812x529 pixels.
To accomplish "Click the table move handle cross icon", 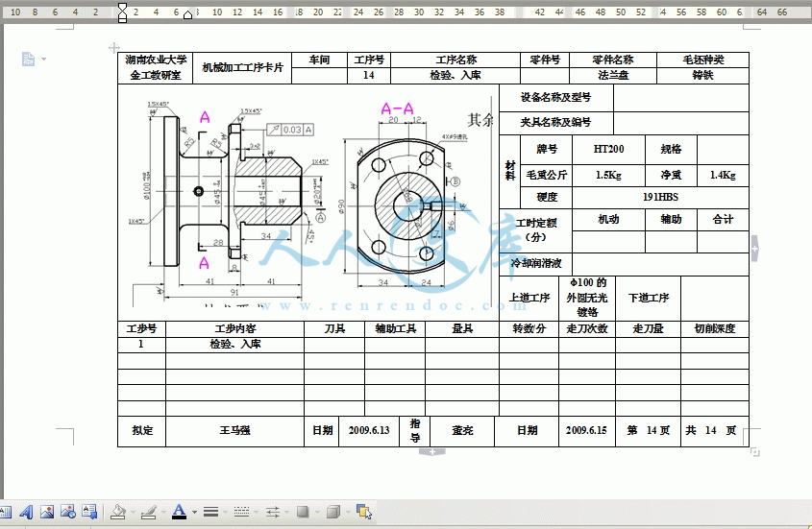I will (x=114, y=48).
